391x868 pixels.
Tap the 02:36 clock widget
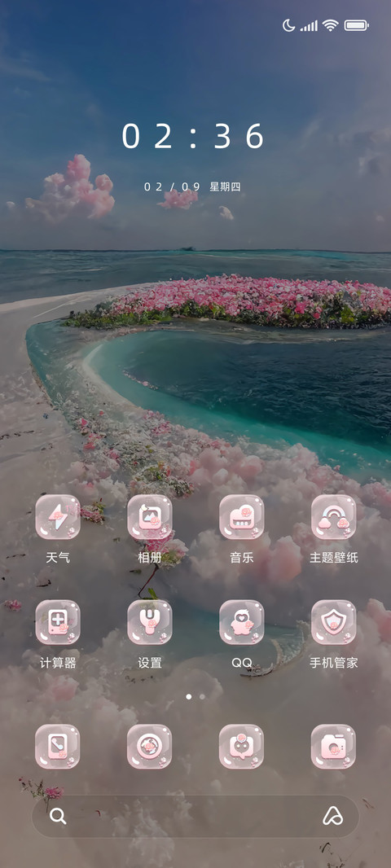coord(193,136)
